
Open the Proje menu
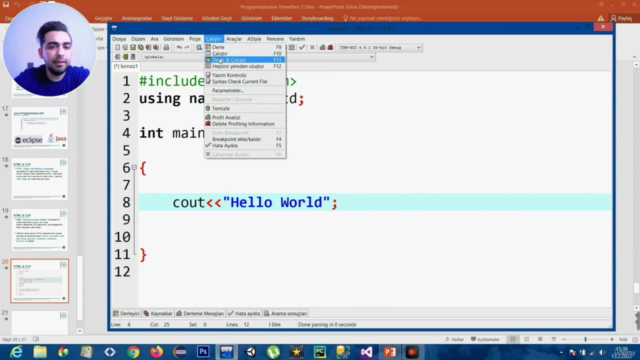click(x=195, y=39)
